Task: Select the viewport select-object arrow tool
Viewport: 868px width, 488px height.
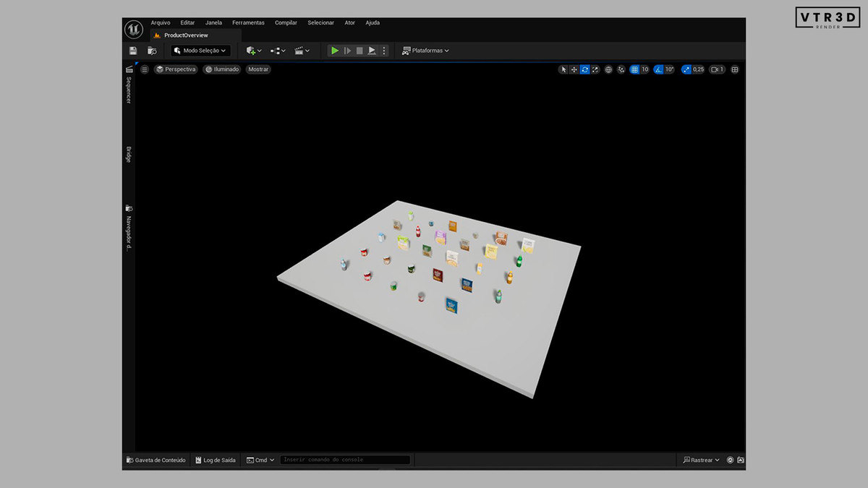Action: tap(563, 69)
